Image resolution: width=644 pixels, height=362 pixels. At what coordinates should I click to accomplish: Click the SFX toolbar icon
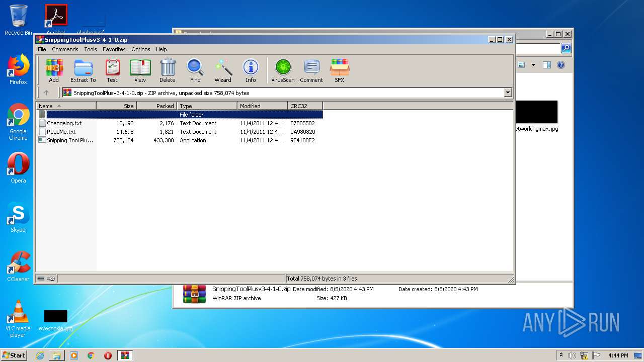(340, 71)
